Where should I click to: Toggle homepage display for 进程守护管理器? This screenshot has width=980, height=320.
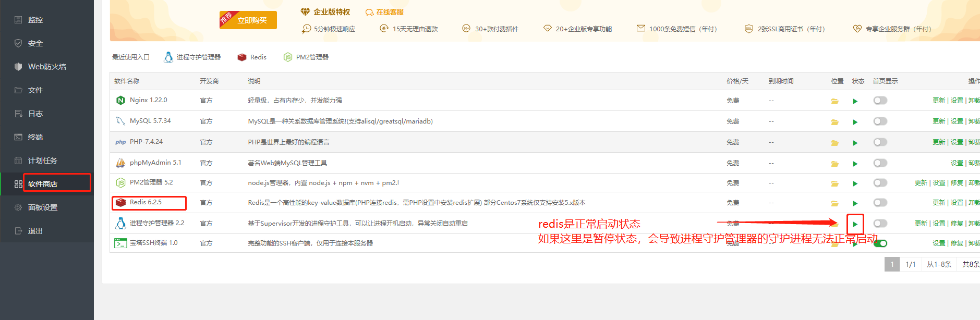coord(880,224)
